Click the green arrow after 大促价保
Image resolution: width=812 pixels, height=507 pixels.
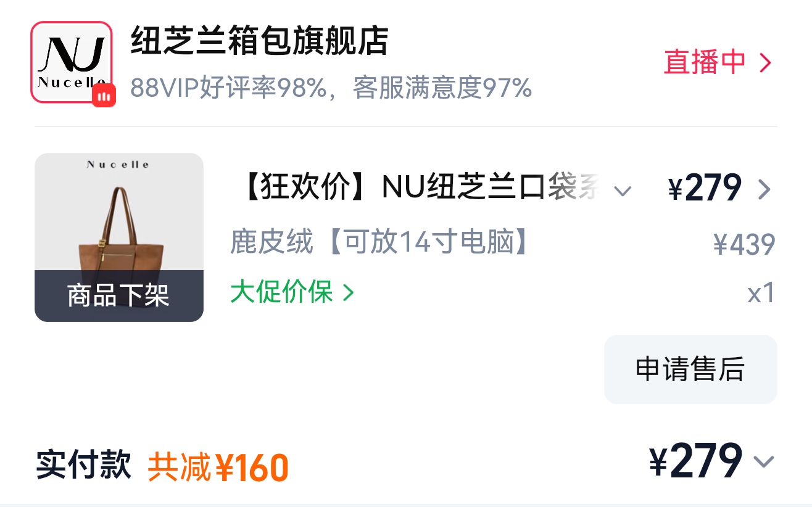[x=348, y=292]
